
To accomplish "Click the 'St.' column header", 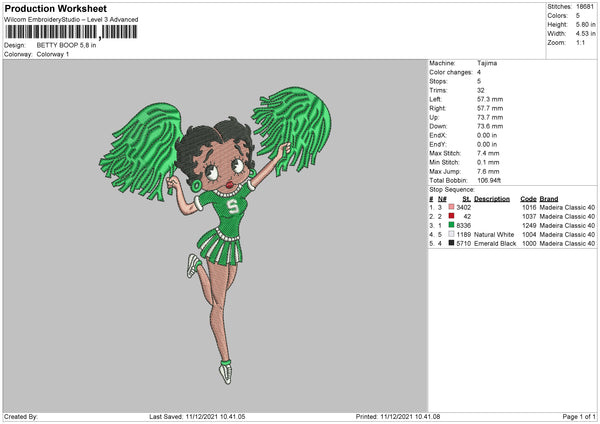I will [466, 199].
